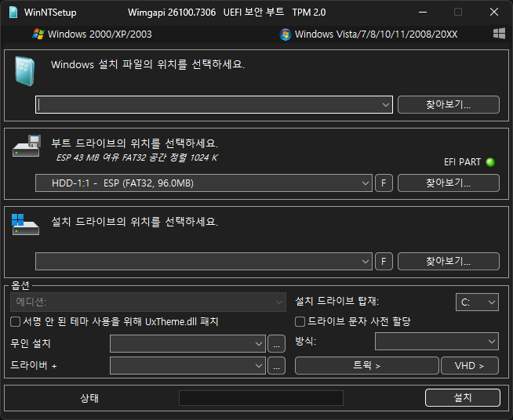The width and height of the screenshot is (513, 420).
Task: Click the Windows install files box icon
Action: (x=25, y=71)
